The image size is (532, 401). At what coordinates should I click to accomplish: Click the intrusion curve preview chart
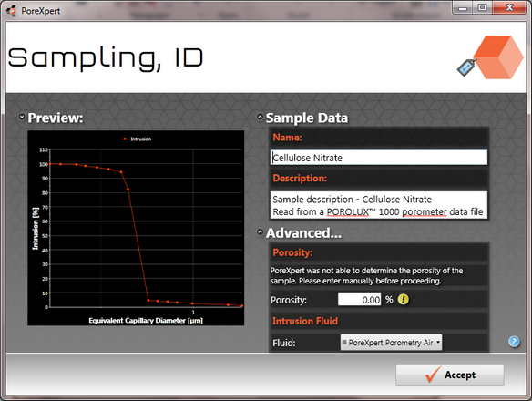(136, 228)
